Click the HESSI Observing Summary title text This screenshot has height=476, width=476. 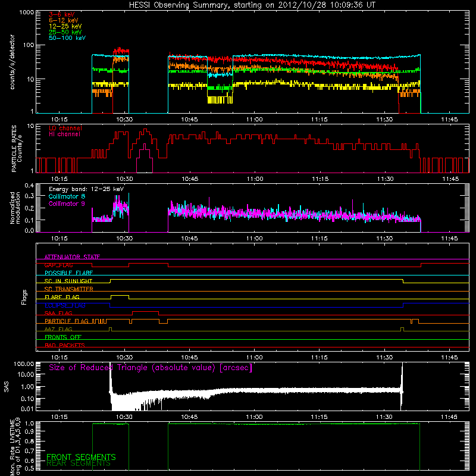coord(252,5)
